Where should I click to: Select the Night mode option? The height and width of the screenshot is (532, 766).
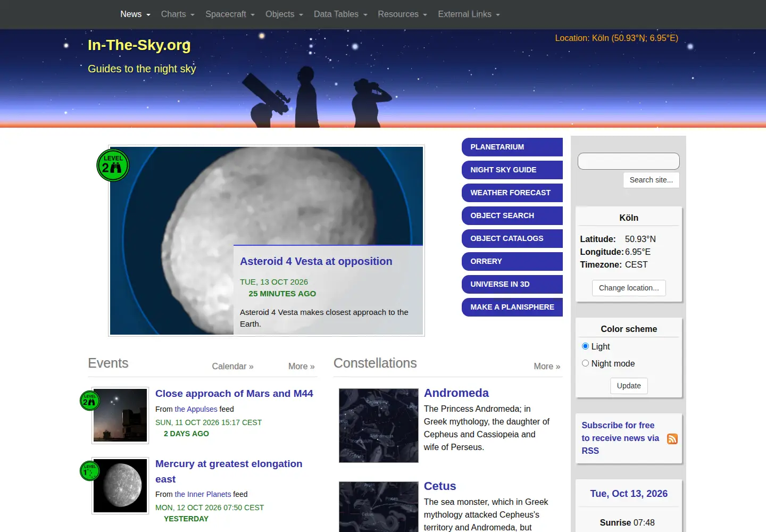[x=585, y=363]
